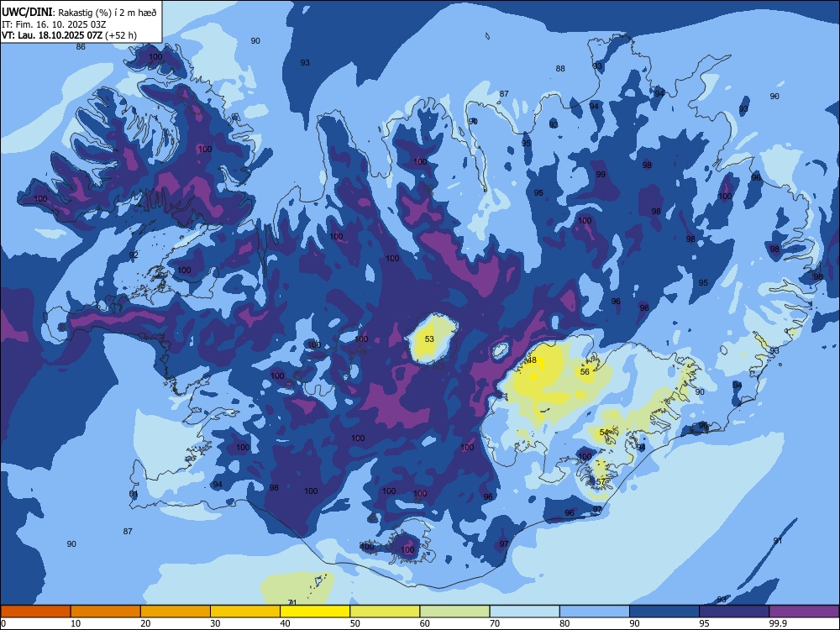840x630 pixels.
Task: Click the '57' humidity value near the southeast coast
Action: click(601, 481)
